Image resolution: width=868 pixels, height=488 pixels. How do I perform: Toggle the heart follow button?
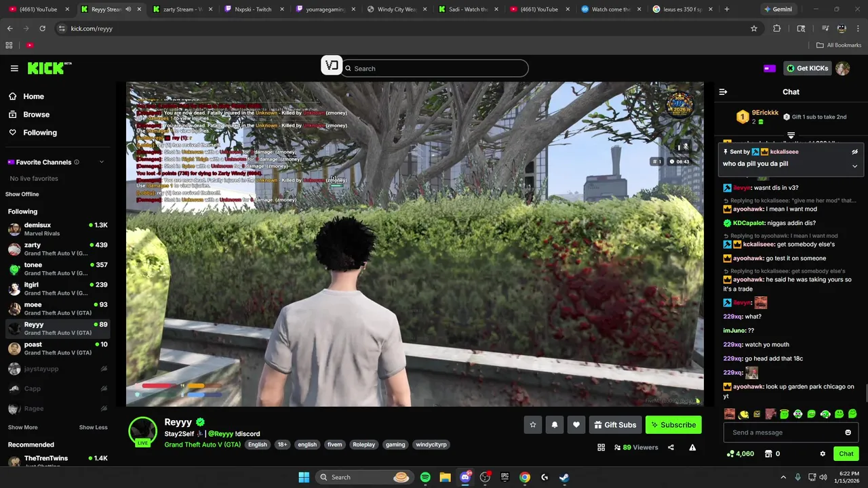pyautogui.click(x=576, y=425)
